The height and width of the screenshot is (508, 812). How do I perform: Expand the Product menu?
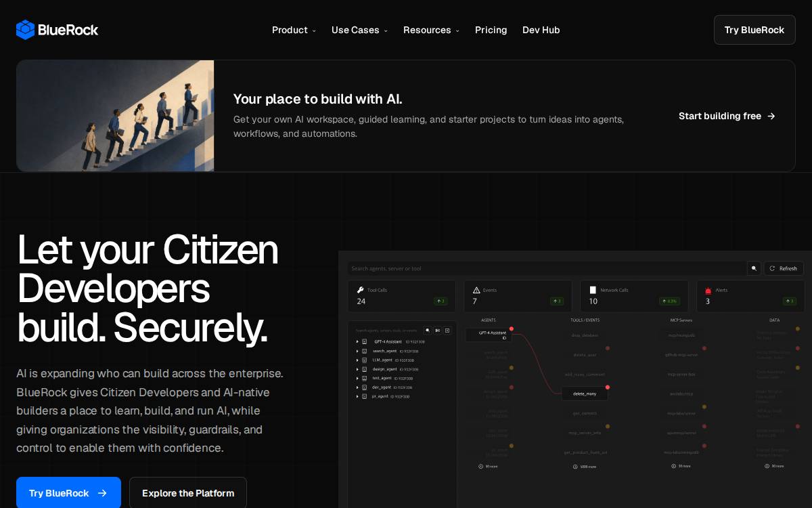[294, 30]
